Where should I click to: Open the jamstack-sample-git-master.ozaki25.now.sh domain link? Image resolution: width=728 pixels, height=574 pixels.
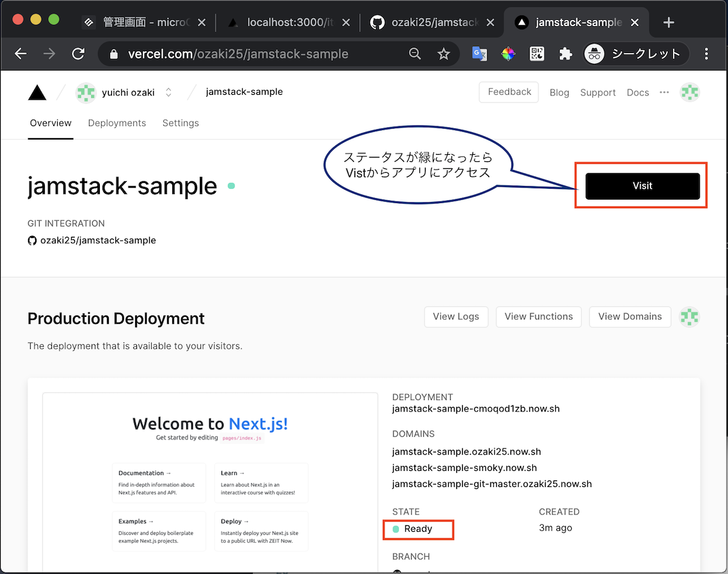492,484
